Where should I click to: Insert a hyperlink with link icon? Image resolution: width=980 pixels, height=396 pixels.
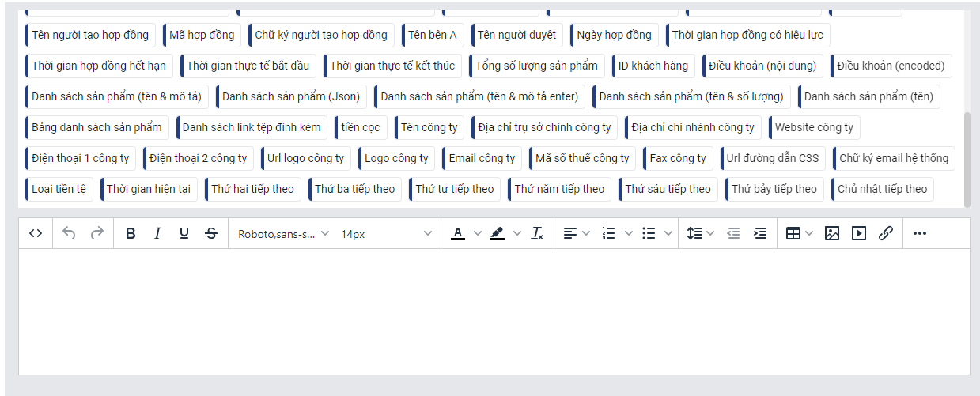click(886, 233)
